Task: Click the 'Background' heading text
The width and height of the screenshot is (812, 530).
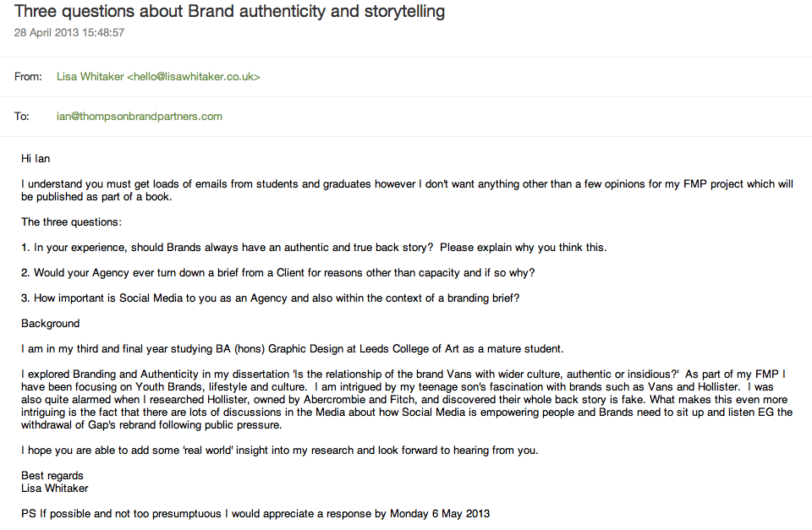Action: point(51,323)
